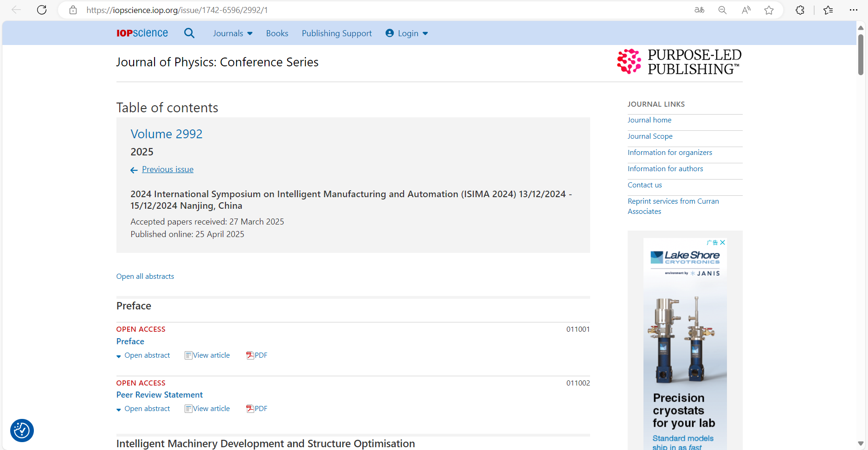Viewport: 868px width, 450px height.
Task: Open Peer Review Statement title link
Action: click(x=160, y=395)
